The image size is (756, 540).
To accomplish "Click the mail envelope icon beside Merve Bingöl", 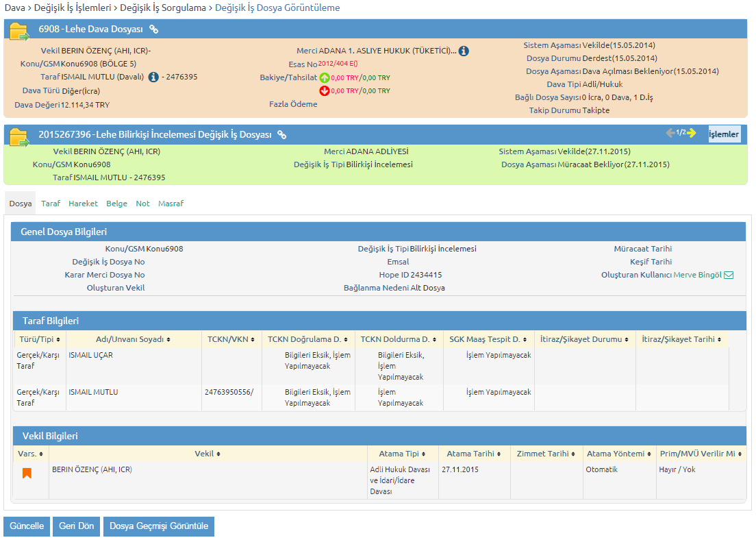I will tap(729, 275).
